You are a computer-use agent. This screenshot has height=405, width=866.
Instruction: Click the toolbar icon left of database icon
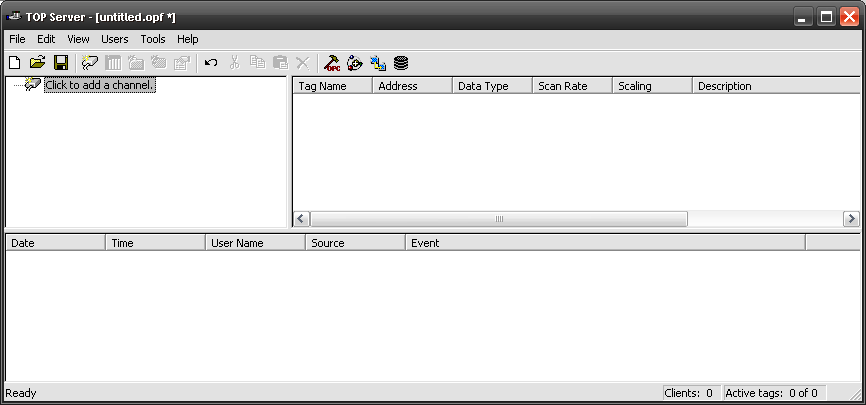[x=377, y=62]
